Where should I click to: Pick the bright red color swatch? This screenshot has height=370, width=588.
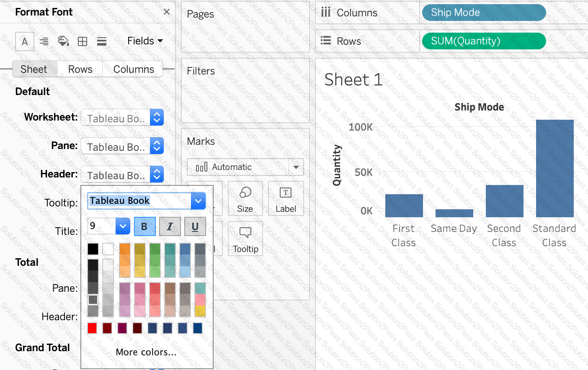(92, 328)
